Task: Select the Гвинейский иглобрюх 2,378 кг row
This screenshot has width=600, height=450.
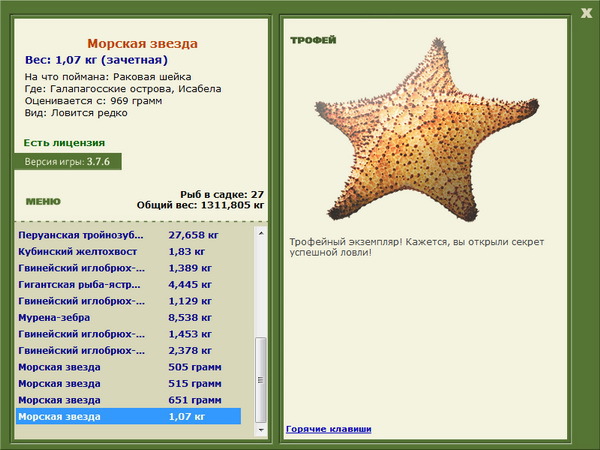Action: pos(129,351)
